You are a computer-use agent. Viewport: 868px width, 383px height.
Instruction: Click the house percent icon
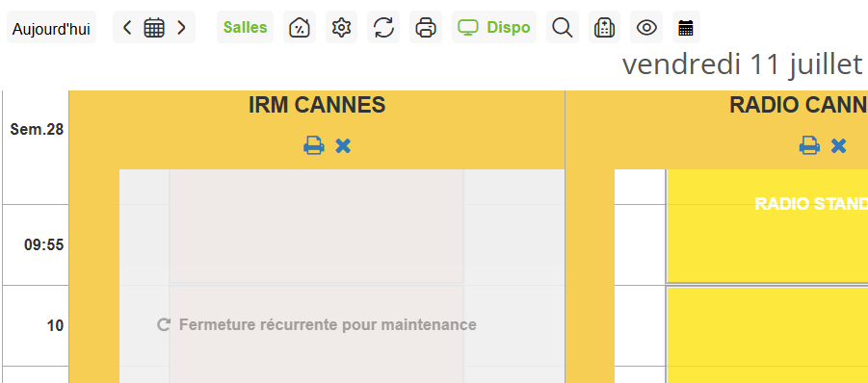click(x=300, y=27)
